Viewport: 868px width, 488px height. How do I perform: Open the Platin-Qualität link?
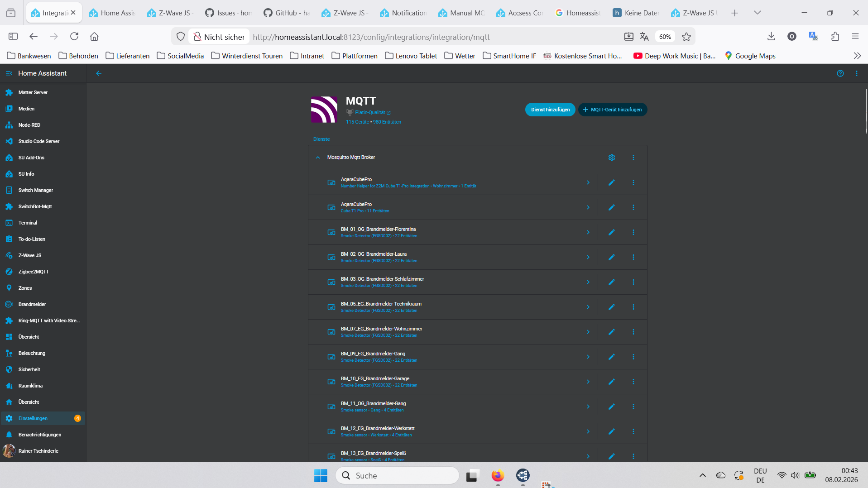pyautogui.click(x=373, y=113)
